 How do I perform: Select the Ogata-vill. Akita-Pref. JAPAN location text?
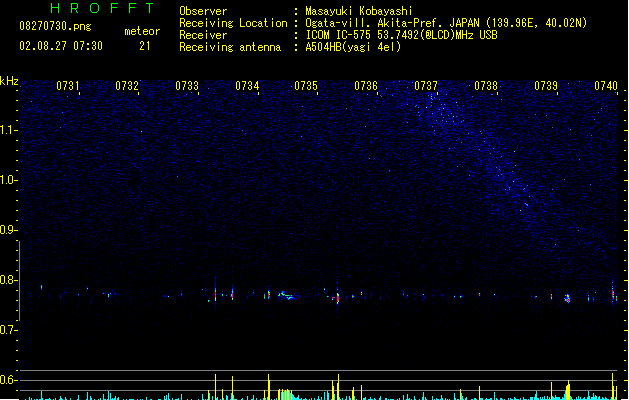point(446,23)
